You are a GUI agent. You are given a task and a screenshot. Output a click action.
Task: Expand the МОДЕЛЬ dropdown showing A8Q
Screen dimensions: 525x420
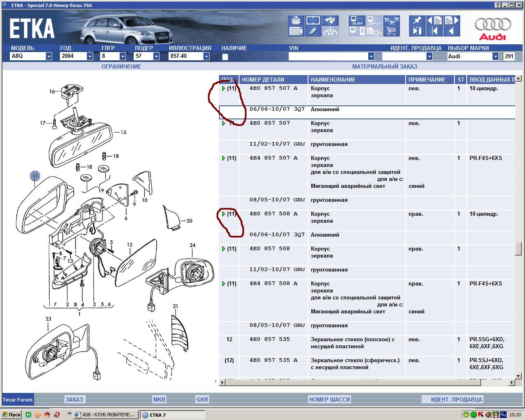(48, 56)
